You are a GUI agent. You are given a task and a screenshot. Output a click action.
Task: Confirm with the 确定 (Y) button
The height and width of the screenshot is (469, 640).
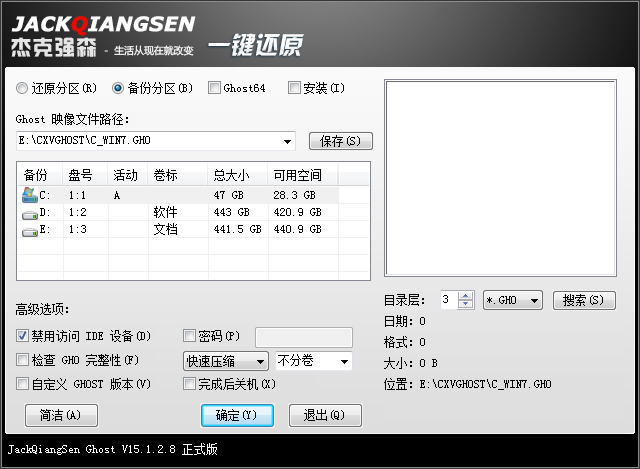click(x=237, y=416)
